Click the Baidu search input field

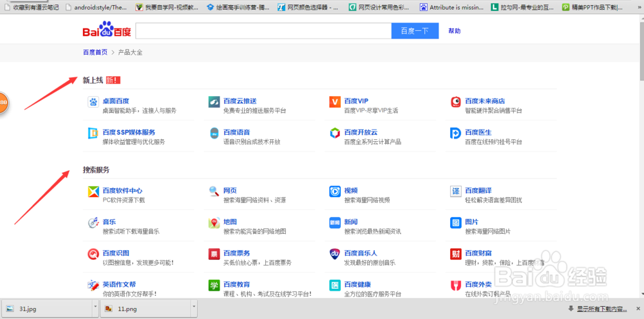[x=263, y=31]
